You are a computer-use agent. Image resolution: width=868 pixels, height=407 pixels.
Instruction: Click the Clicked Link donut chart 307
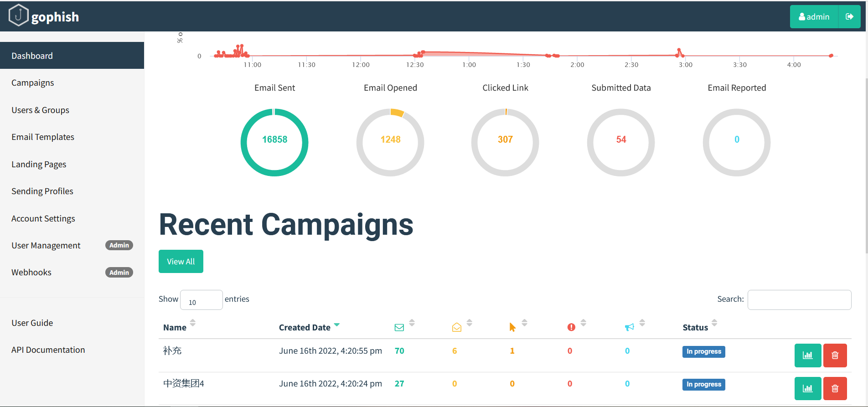505,142
